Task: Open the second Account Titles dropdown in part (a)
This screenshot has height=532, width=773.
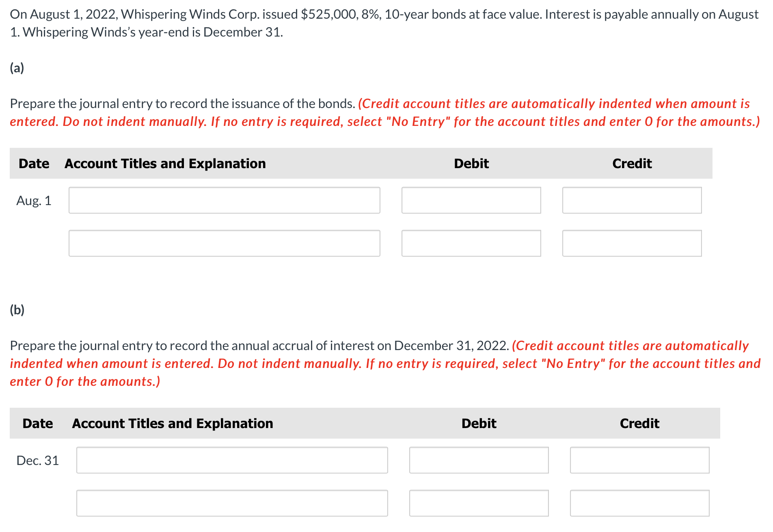Action: pyautogui.click(x=224, y=243)
